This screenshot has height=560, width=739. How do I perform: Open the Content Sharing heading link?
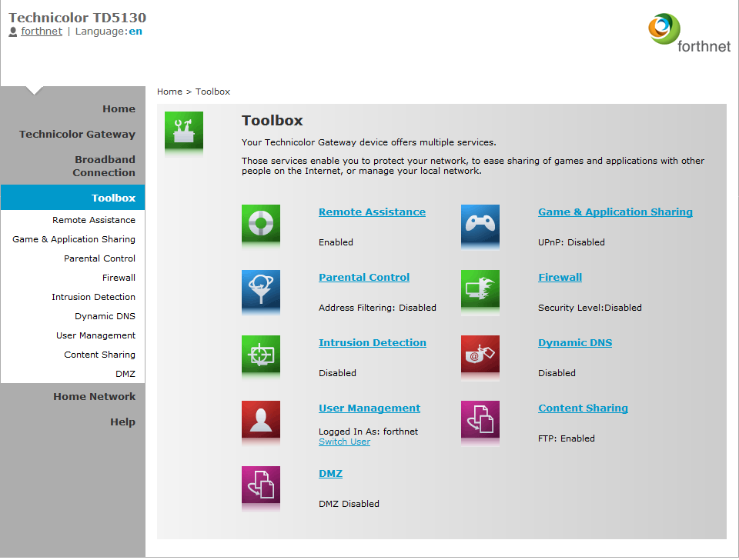coord(583,408)
